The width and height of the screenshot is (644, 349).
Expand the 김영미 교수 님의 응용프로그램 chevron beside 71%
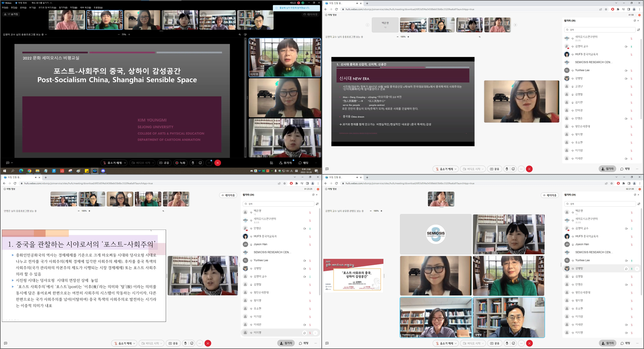pos(46,35)
